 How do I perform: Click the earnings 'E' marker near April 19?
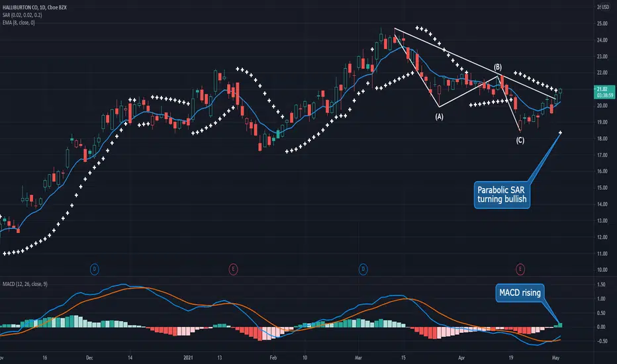tap(520, 269)
